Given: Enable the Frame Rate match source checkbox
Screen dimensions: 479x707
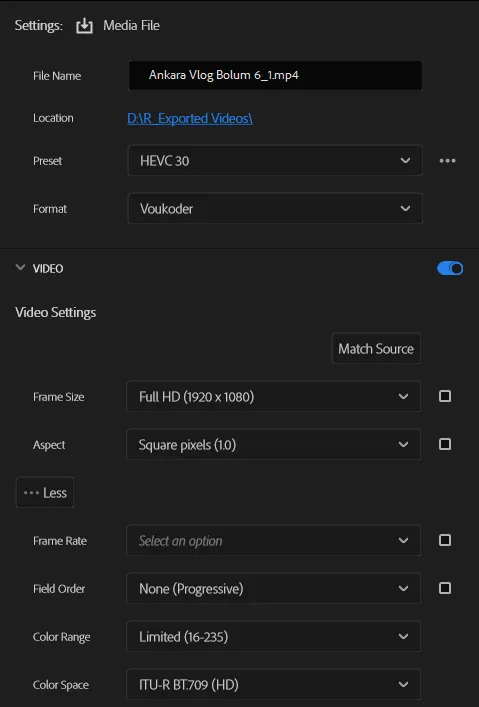Looking at the screenshot, I should [x=445, y=540].
